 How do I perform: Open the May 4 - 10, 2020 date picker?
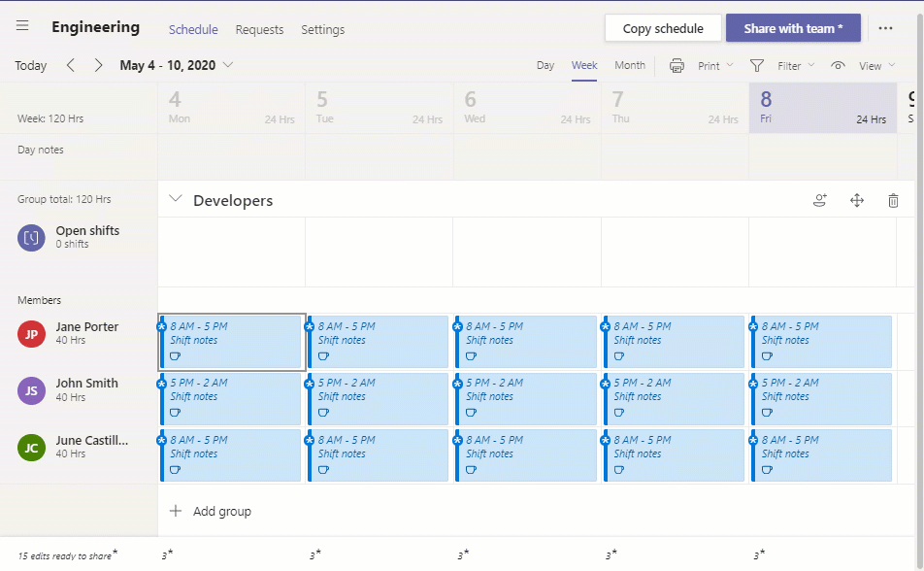point(177,65)
